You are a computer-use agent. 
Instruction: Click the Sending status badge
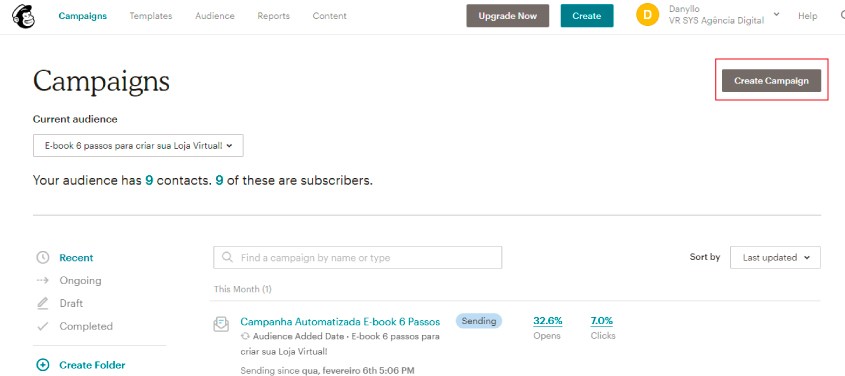(479, 321)
